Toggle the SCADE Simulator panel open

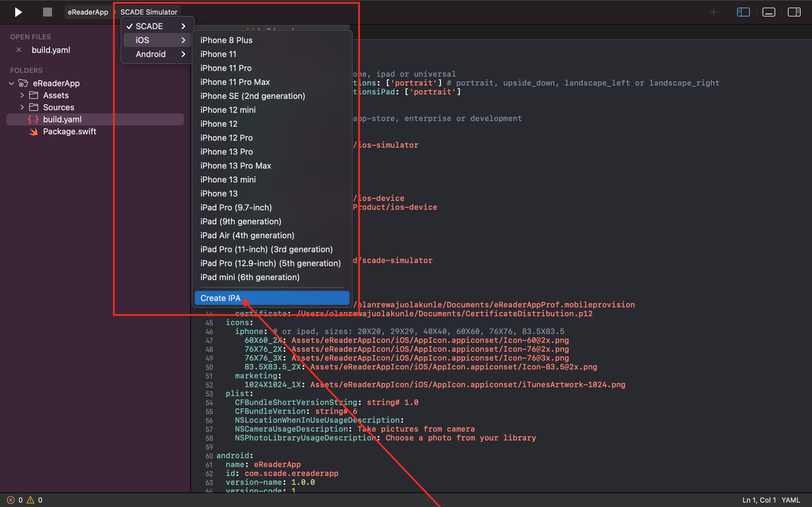click(x=148, y=12)
